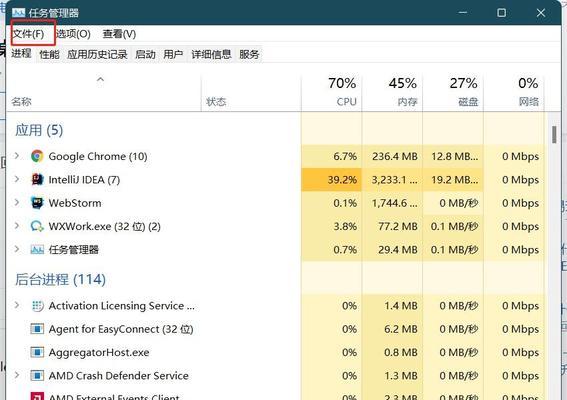
Task: Click the vertical scrollbar thumb
Action: point(554,134)
